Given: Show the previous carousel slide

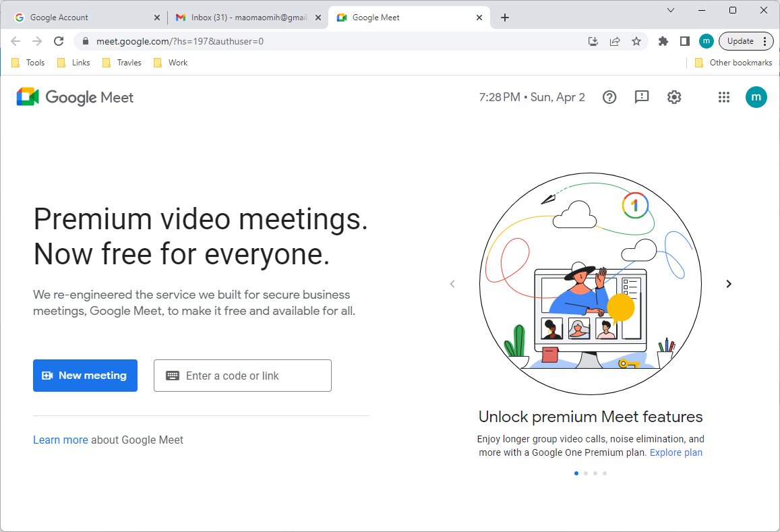Looking at the screenshot, I should (452, 284).
